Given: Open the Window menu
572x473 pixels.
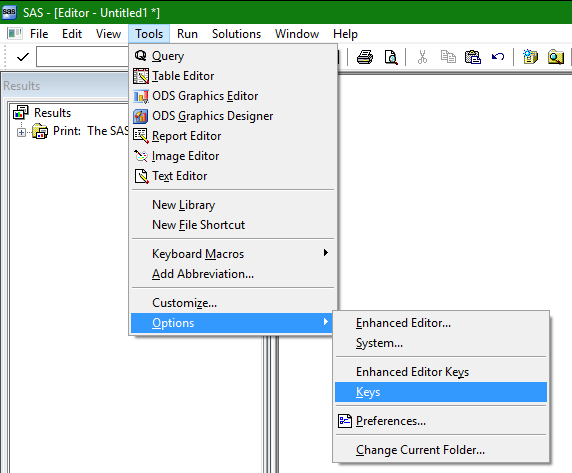Looking at the screenshot, I should click(x=297, y=34).
